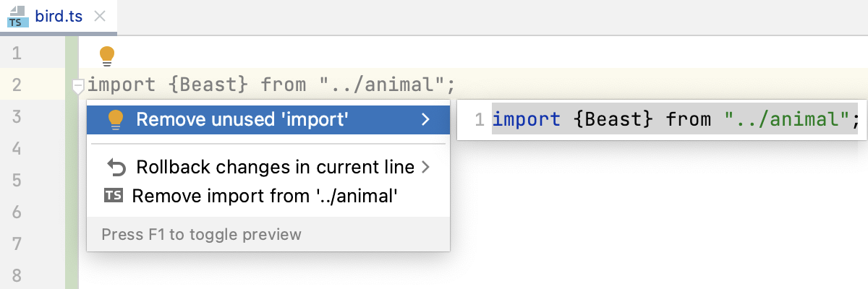Click TS icon beside "Remove import from"
Viewport: 868px width, 289px height.
point(114,195)
